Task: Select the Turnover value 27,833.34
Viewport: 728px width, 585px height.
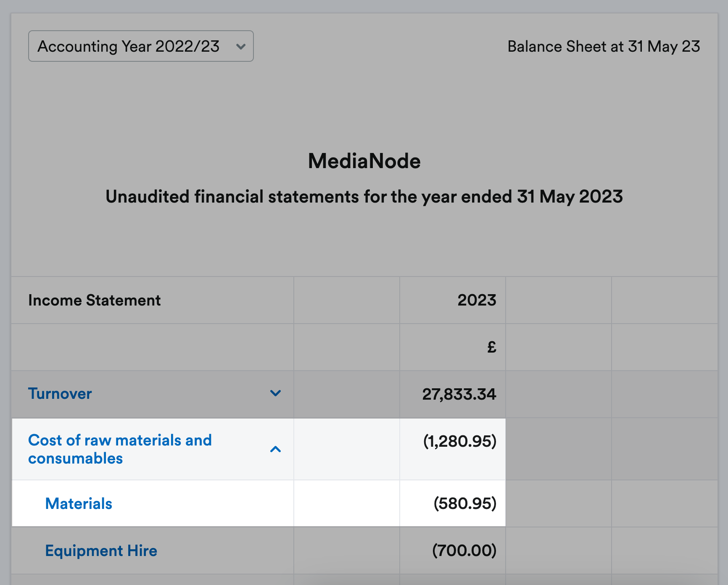Action: tap(459, 394)
